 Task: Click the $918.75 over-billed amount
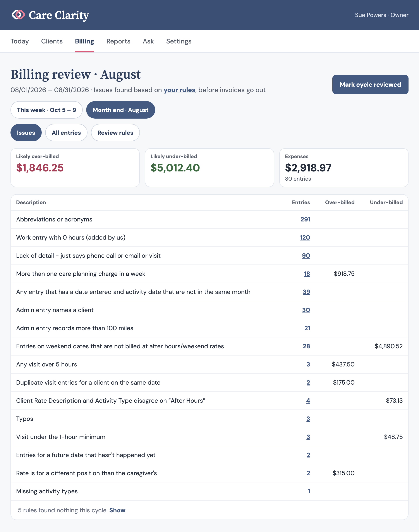(344, 274)
